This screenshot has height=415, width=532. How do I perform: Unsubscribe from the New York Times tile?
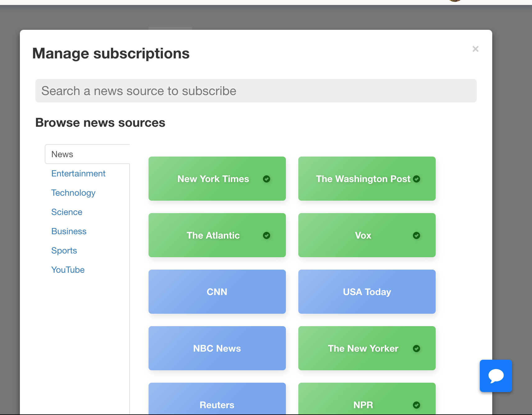click(217, 179)
